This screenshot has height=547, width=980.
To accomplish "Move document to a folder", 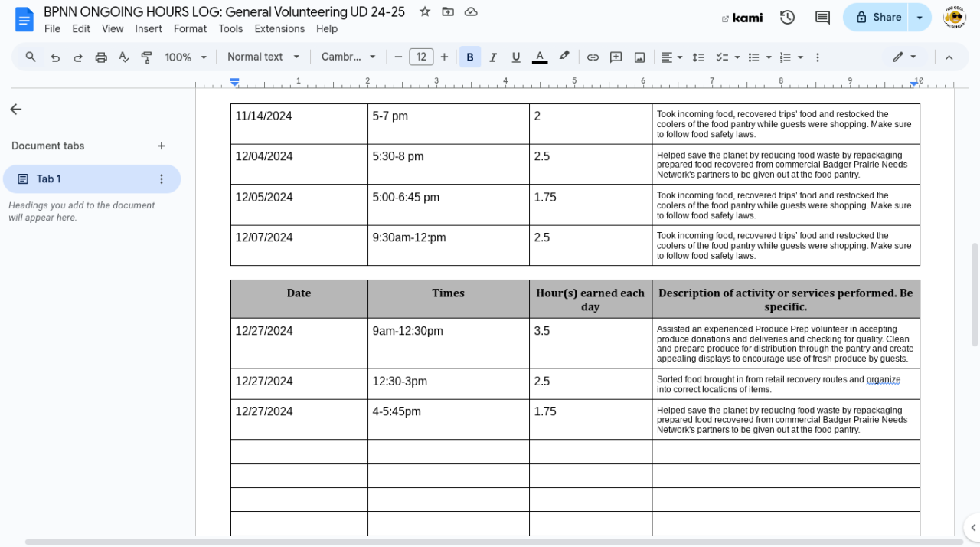I will (x=448, y=11).
